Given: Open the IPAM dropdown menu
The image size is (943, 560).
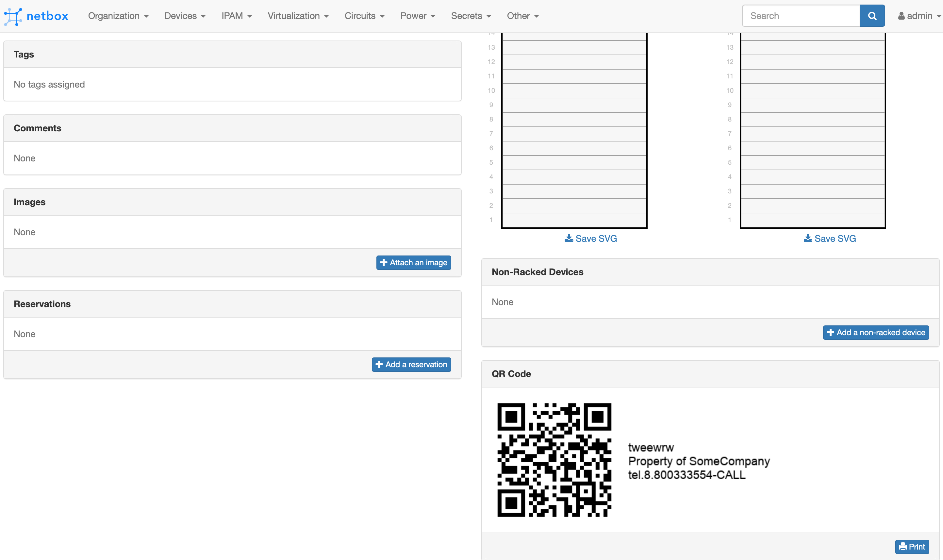Looking at the screenshot, I should (x=236, y=16).
